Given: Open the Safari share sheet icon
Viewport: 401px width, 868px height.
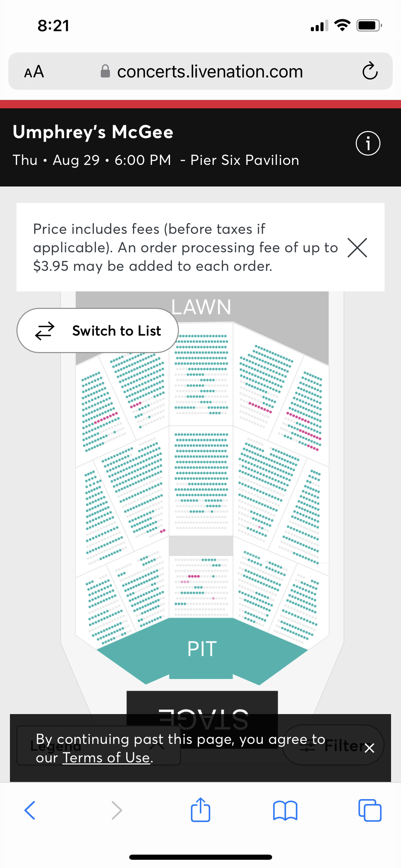Looking at the screenshot, I should 200,809.
